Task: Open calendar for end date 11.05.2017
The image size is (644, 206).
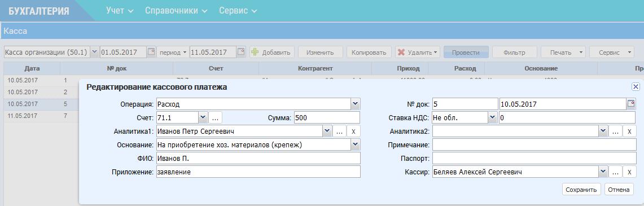Action: click(x=241, y=52)
